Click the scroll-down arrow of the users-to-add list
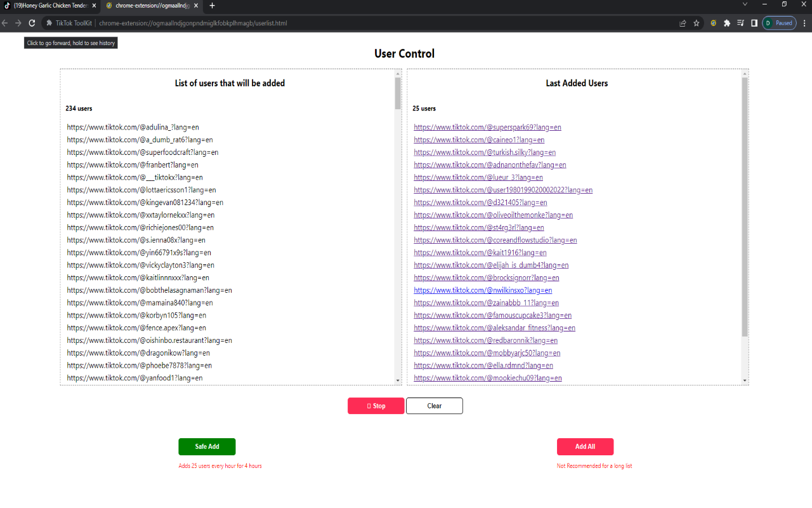Viewport: 812px width, 508px height. [x=398, y=380]
